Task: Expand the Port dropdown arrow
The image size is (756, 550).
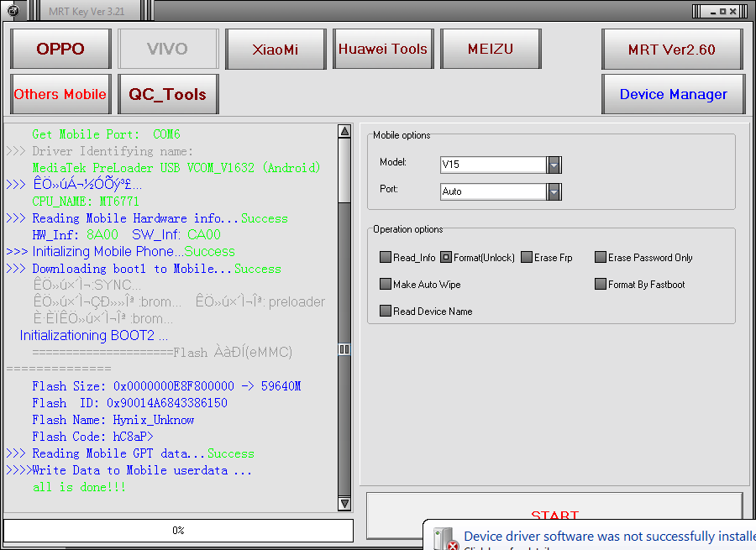Action: tap(554, 191)
